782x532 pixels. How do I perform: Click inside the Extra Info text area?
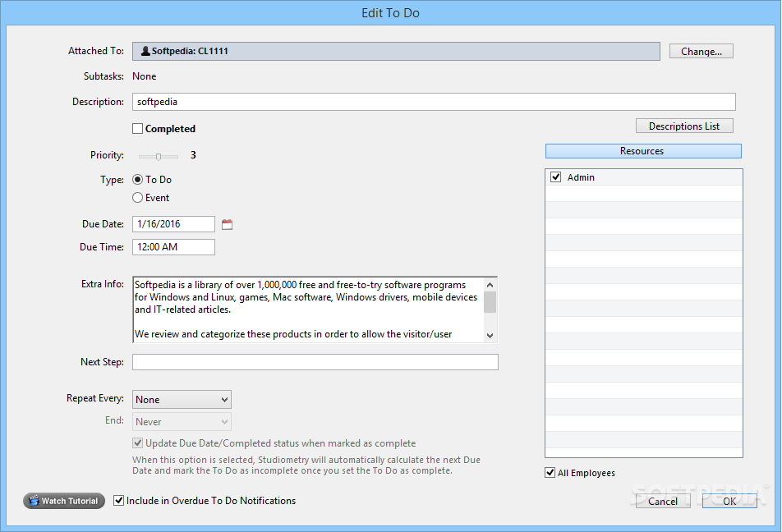(x=308, y=310)
